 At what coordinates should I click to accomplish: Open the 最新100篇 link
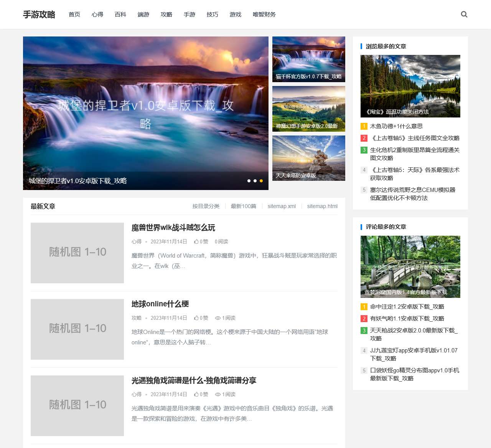tap(243, 207)
